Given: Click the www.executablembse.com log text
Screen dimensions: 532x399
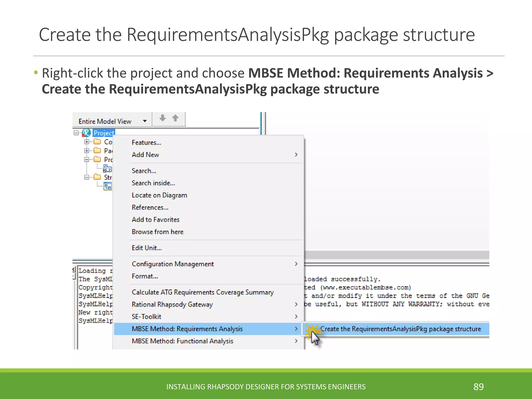Looking at the screenshot, I should pos(365,288).
